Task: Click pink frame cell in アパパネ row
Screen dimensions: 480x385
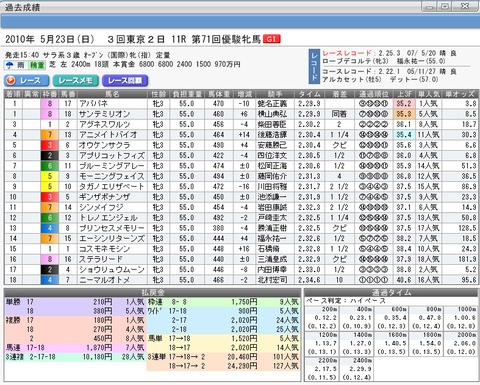Action: click(50, 104)
